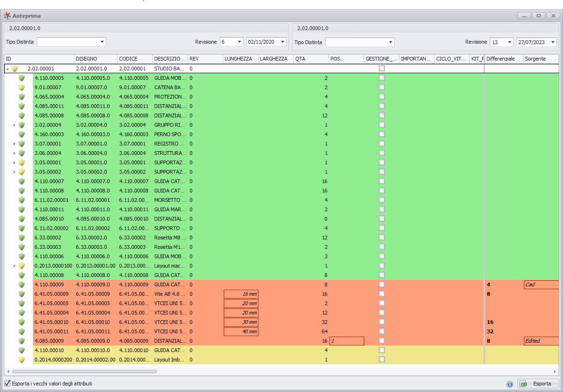Viewport: 563px width, 392px height.
Task: Click the shield icon of row 6.41.05.00009
Action: 22,294
